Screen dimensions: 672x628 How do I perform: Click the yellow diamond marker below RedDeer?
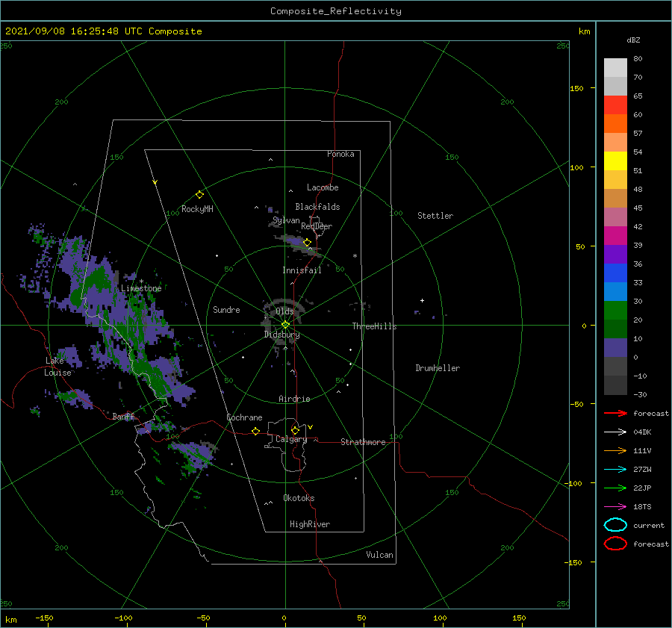click(x=307, y=243)
